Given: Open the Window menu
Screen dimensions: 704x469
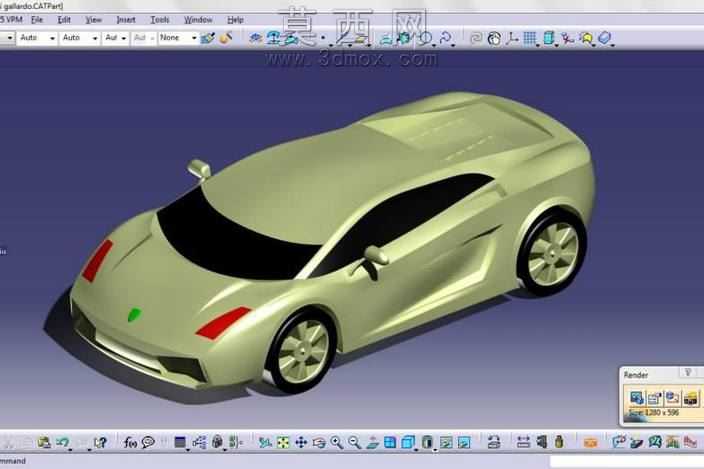Looking at the screenshot, I should pos(198,20).
